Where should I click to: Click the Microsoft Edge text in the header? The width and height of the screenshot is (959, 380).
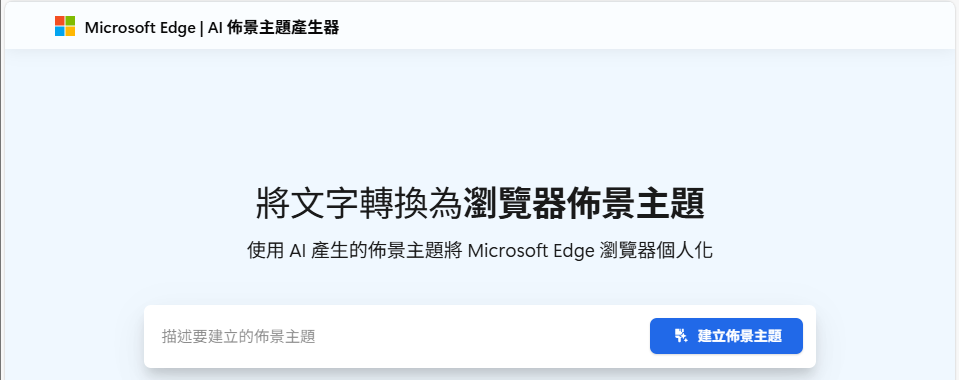140,28
